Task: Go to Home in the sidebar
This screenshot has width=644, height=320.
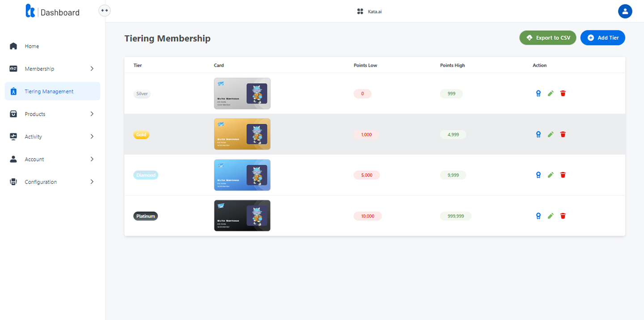Action: [32, 46]
